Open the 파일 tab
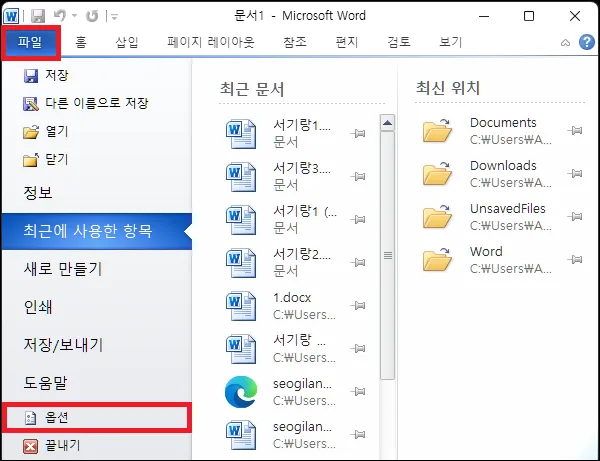Screen dimensions: 600x461 click(x=31, y=42)
